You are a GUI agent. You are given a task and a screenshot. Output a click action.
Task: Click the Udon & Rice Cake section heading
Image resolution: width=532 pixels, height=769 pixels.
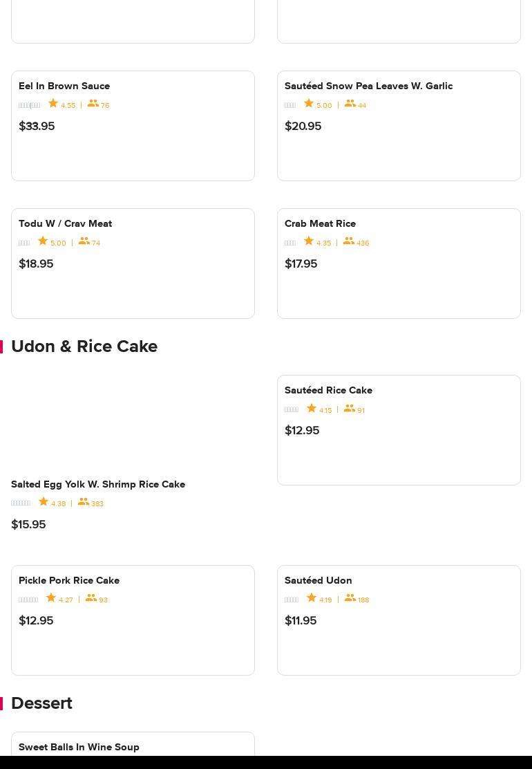84,346
